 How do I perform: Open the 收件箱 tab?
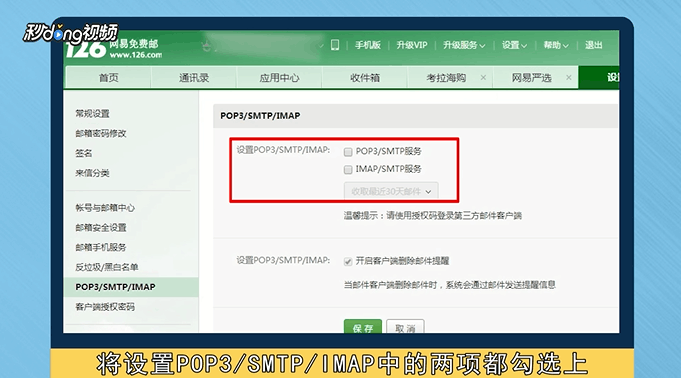click(365, 77)
